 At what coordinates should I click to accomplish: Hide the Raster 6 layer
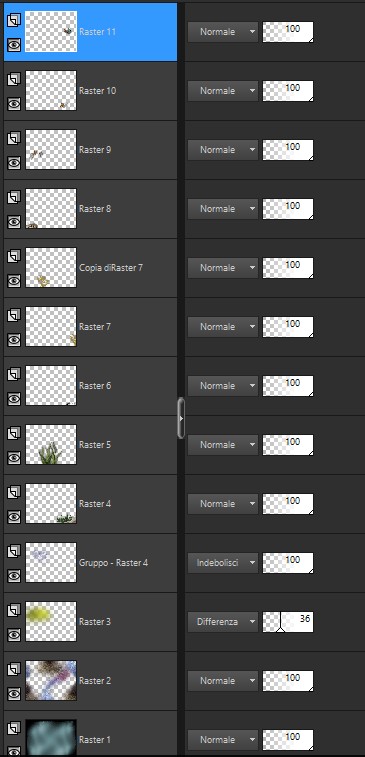tap(14, 398)
